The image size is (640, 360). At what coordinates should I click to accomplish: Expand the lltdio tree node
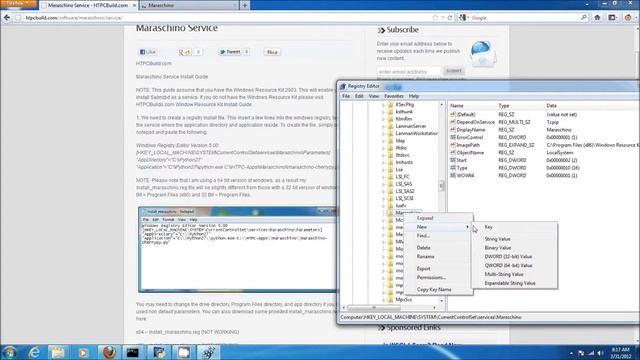point(383,148)
